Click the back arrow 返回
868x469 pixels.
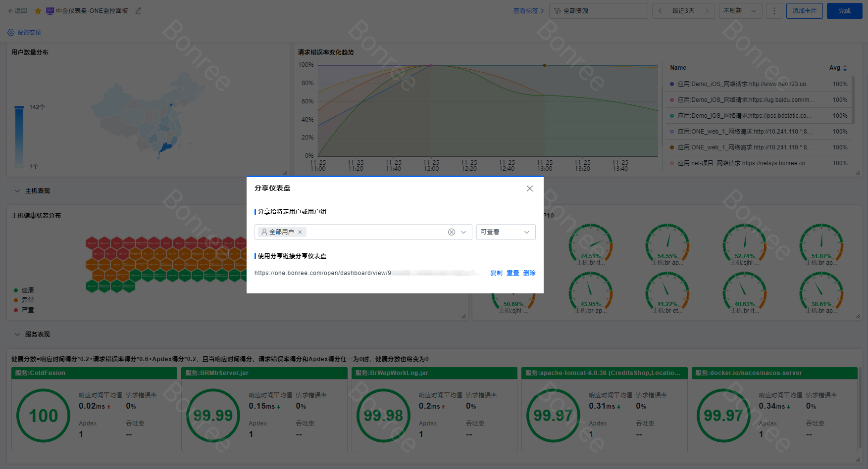[x=17, y=11]
